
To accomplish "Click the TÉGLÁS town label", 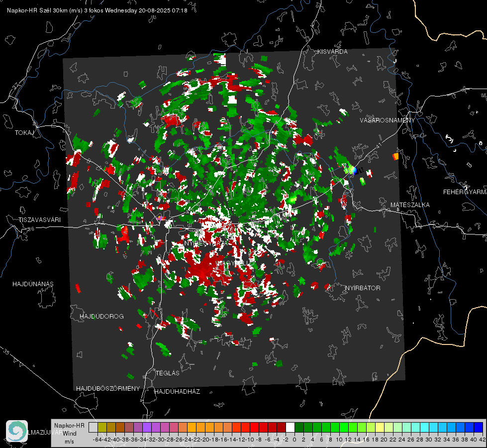I will click(168, 373).
